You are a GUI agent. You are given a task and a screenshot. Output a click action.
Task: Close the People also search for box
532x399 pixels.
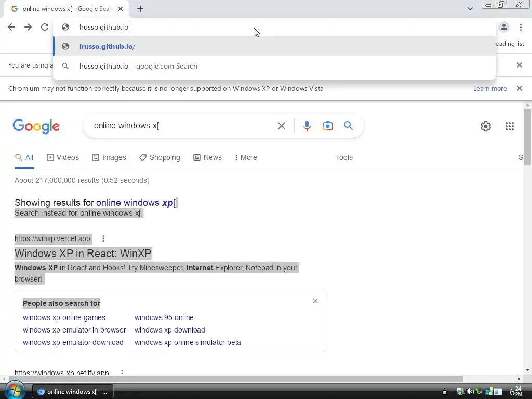[x=315, y=301]
